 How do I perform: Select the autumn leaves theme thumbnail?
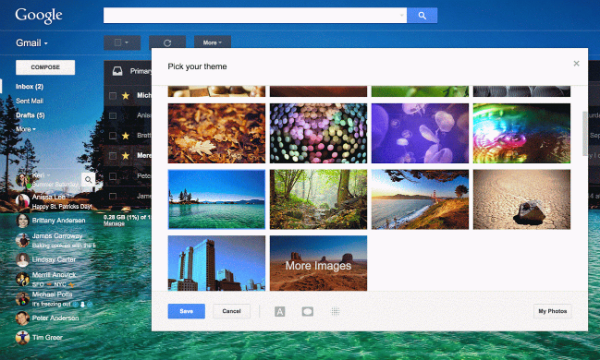pyautogui.click(x=217, y=133)
